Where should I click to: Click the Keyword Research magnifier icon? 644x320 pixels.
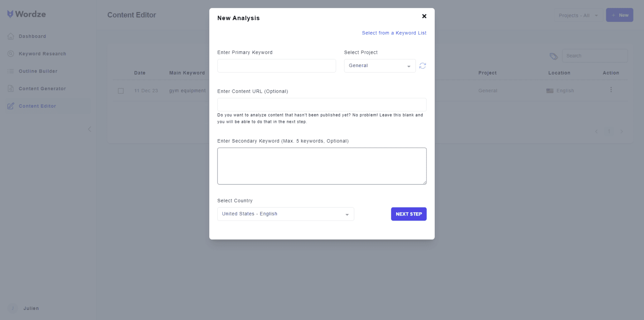tap(11, 54)
